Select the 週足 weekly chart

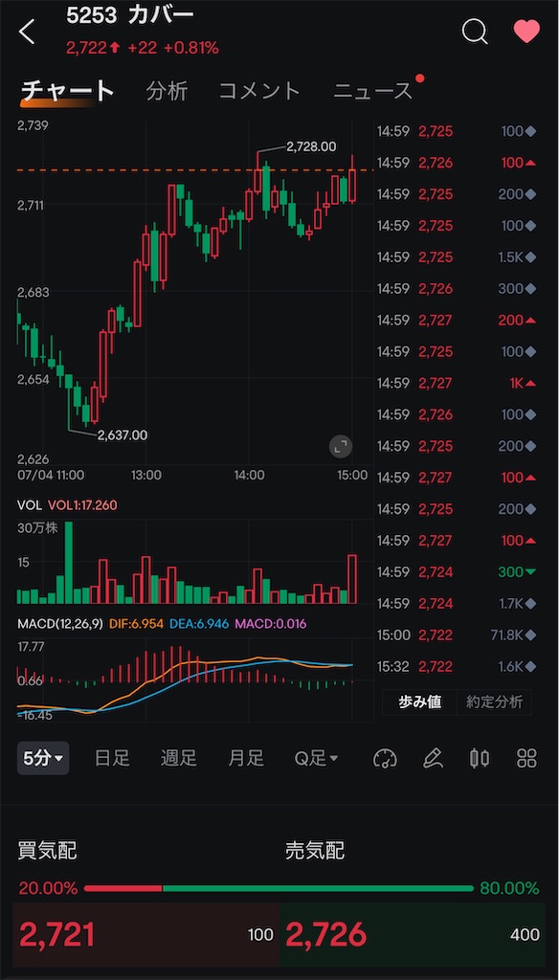(x=179, y=758)
